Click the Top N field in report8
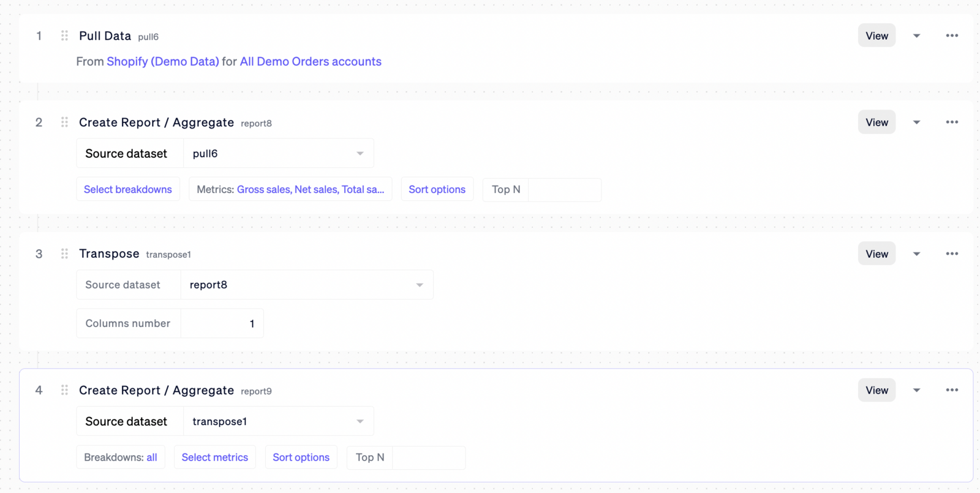The image size is (980, 493). (x=563, y=189)
